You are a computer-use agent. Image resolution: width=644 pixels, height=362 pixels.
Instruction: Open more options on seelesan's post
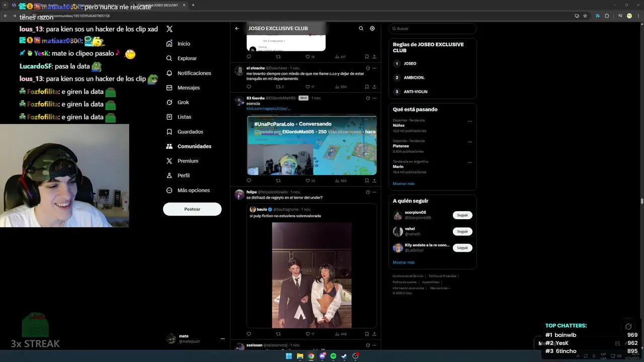tap(374, 345)
